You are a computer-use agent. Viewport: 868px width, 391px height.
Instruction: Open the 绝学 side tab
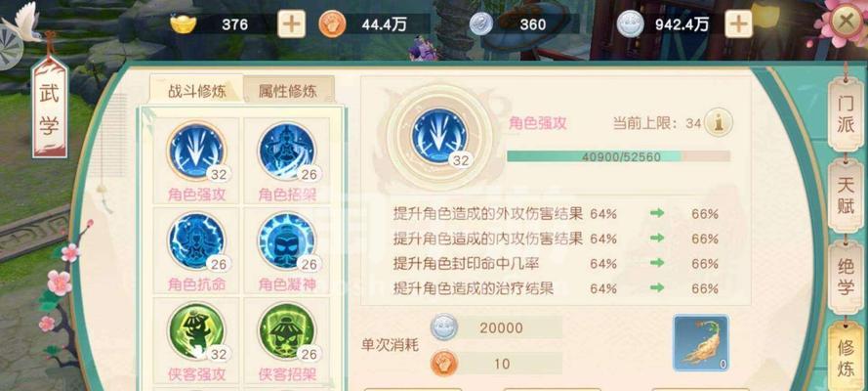846,278
